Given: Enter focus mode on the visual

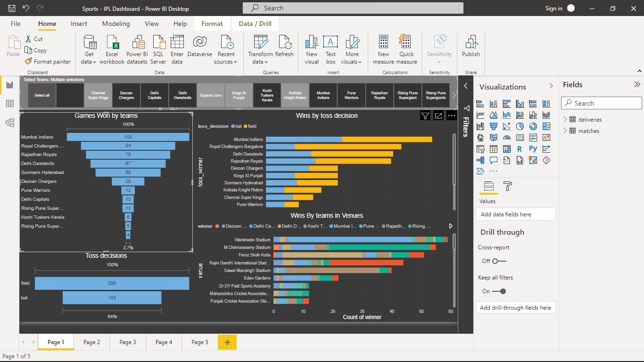Looking at the screenshot, I should (x=438, y=116).
